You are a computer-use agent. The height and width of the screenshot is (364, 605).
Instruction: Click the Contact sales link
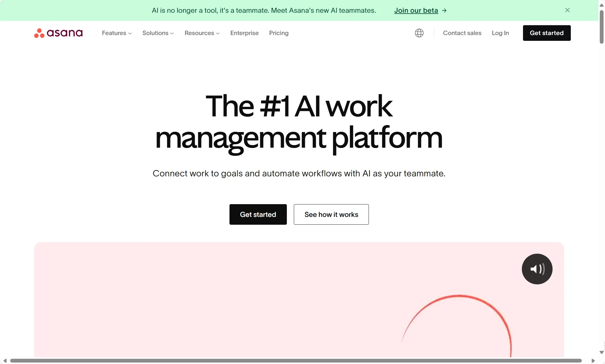click(462, 33)
